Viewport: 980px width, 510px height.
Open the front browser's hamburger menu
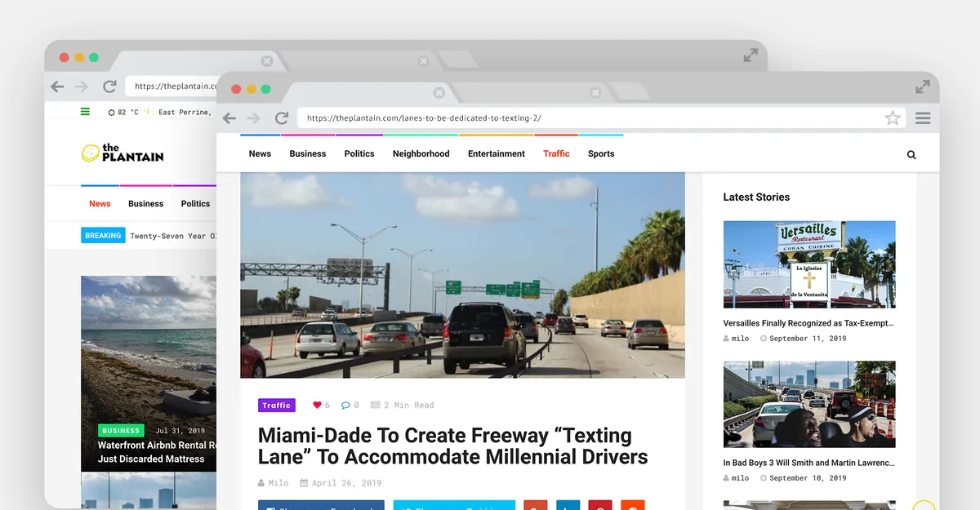pyautogui.click(x=923, y=118)
